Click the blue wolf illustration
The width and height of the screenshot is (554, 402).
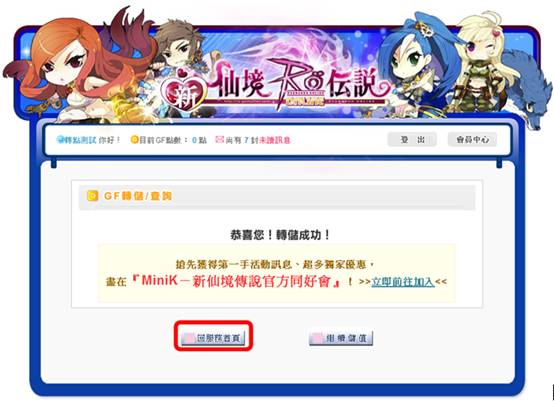tap(530, 90)
